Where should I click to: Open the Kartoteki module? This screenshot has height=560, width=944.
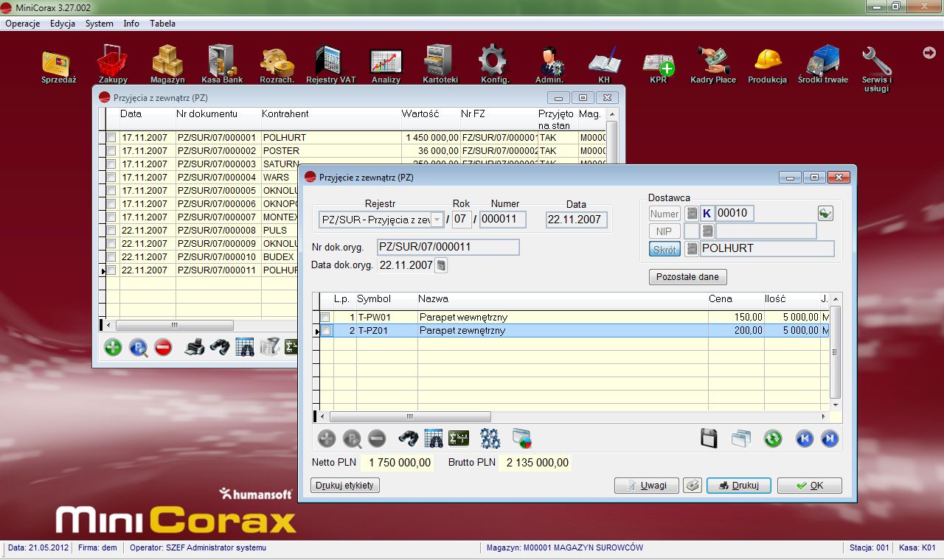point(440,65)
